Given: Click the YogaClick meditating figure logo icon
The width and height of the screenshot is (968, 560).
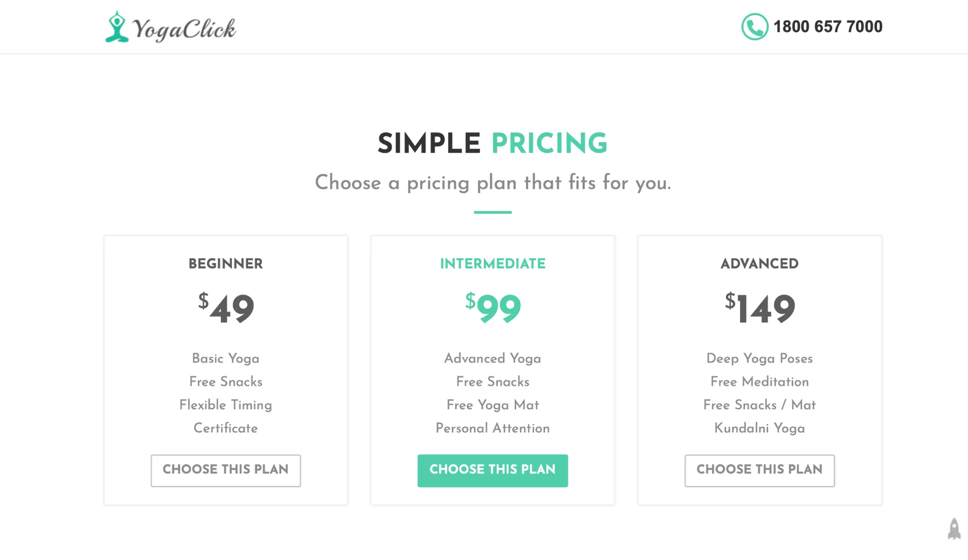Looking at the screenshot, I should coord(117,27).
